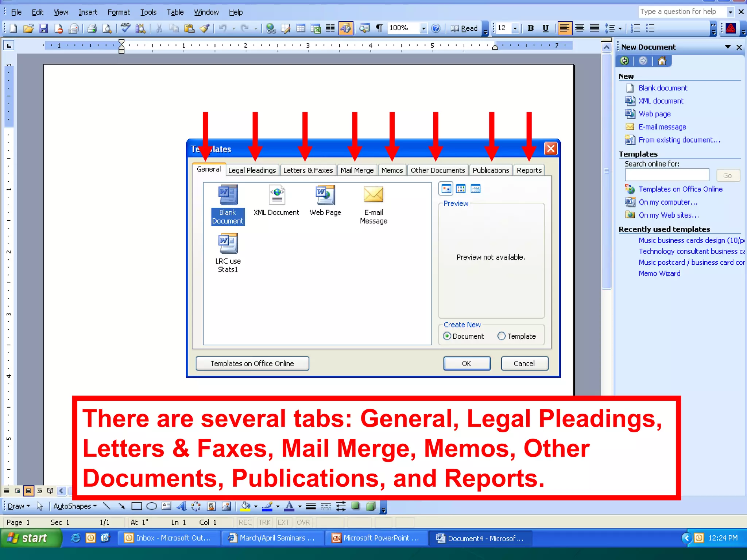The width and height of the screenshot is (747, 560).
Task: Toggle Underline formatting button
Action: click(x=546, y=28)
